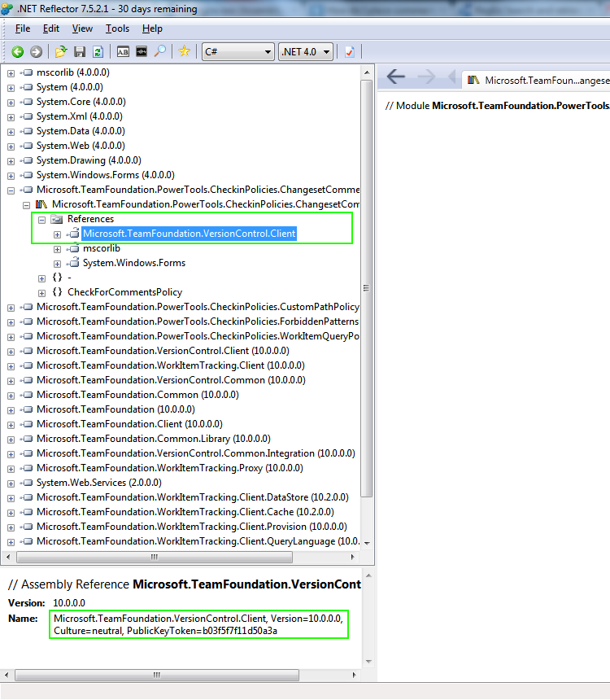The height and width of the screenshot is (700, 610).
Task: Click the namespace braces icon for CheckForCommentsPolicy
Action: coord(57,292)
